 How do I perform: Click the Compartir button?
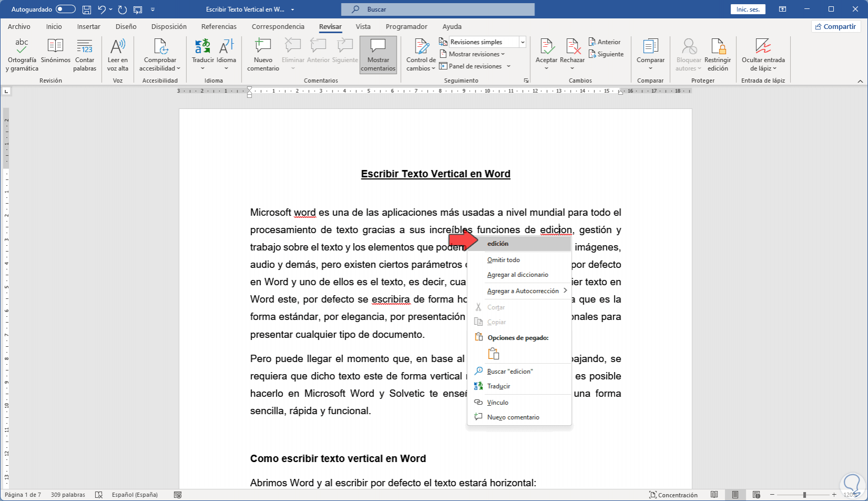click(x=835, y=26)
